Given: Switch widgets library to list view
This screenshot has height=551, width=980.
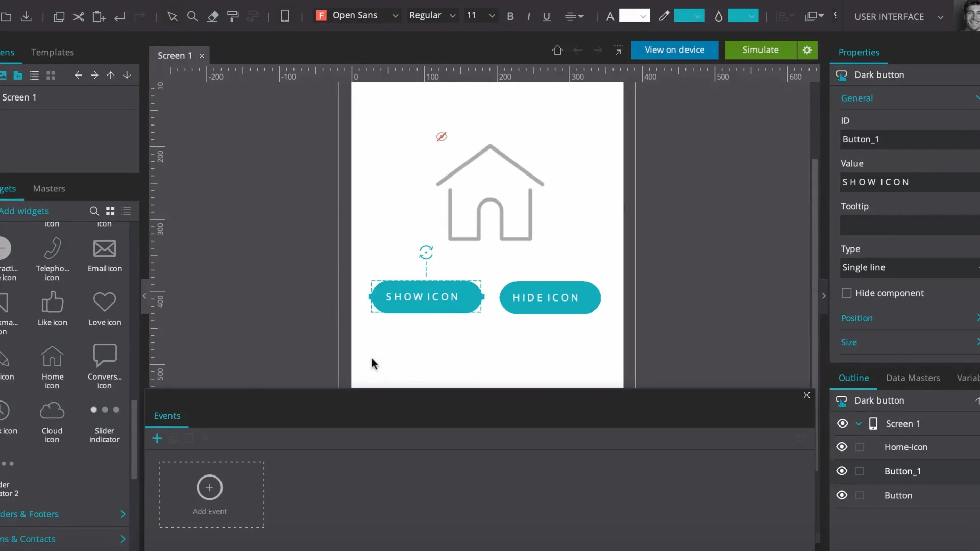Looking at the screenshot, I should click(x=127, y=211).
